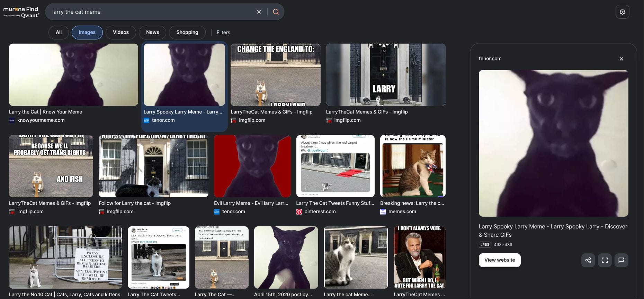
Task: Click the share icon in preview panel
Action: coord(588,260)
